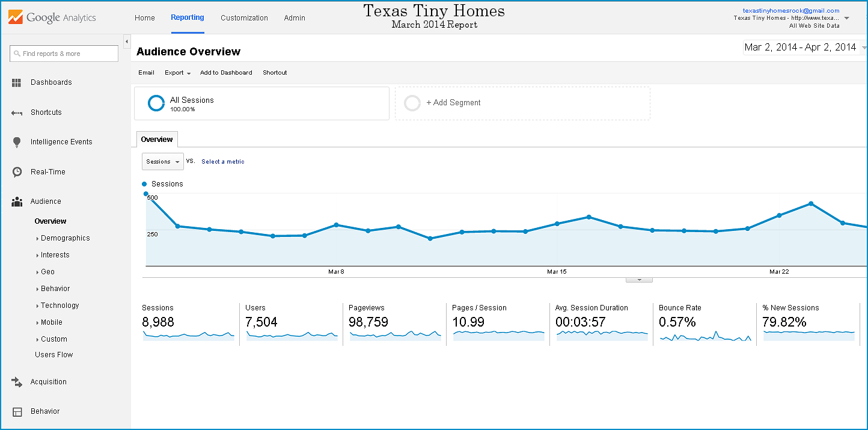Click the Audience people icon

pyautogui.click(x=17, y=201)
